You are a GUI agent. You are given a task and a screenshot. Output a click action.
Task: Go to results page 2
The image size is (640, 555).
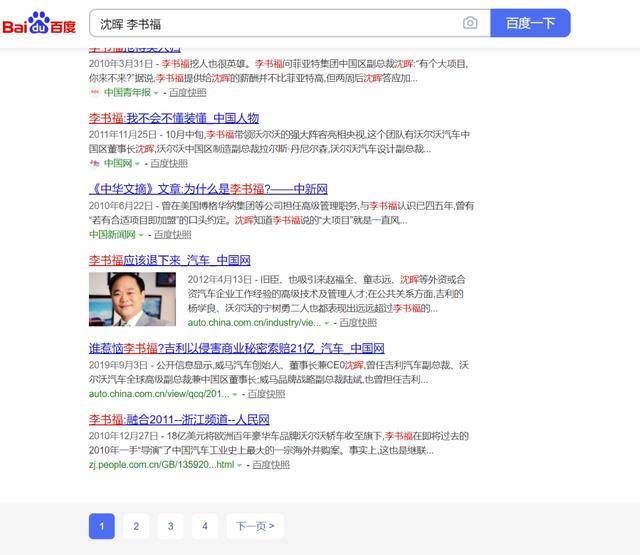pyautogui.click(x=136, y=526)
